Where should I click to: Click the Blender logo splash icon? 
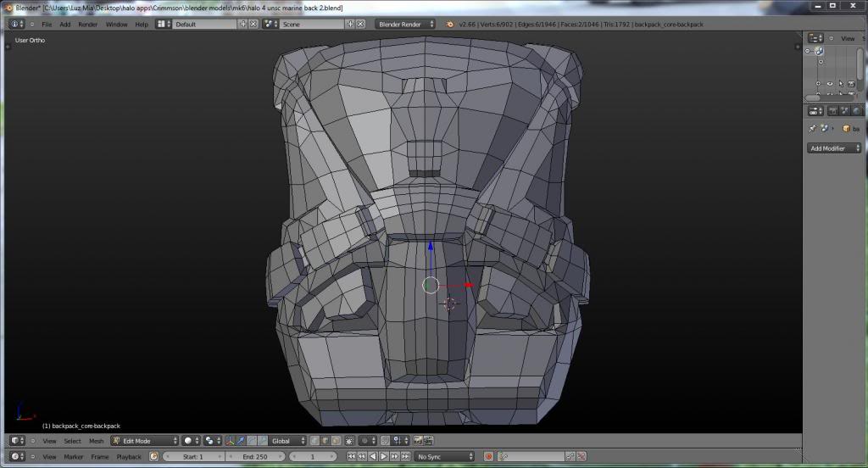coord(449,25)
